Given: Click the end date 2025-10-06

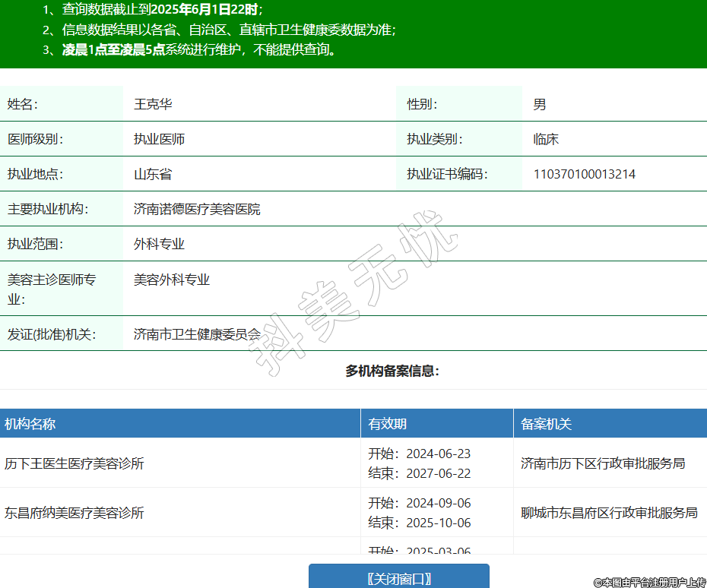Looking at the screenshot, I should 438,523.
